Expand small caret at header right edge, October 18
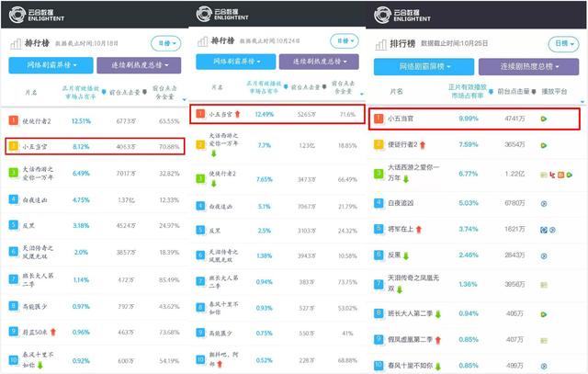Viewport: 588px width, 374px height. [184, 100]
